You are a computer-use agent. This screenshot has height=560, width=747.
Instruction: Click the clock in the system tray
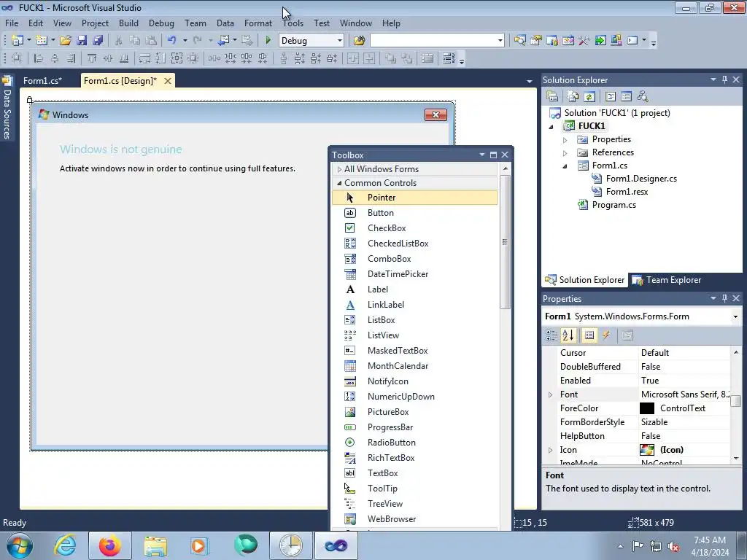pyautogui.click(x=709, y=545)
